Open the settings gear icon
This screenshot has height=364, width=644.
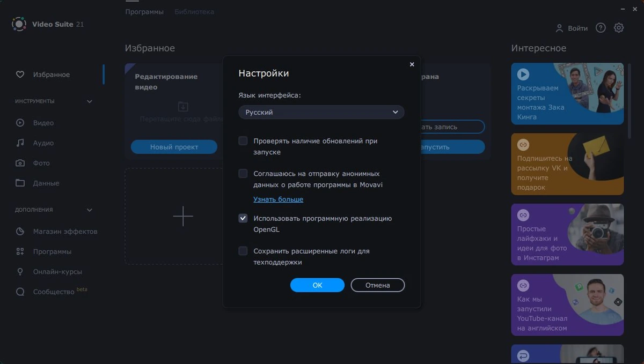619,28
